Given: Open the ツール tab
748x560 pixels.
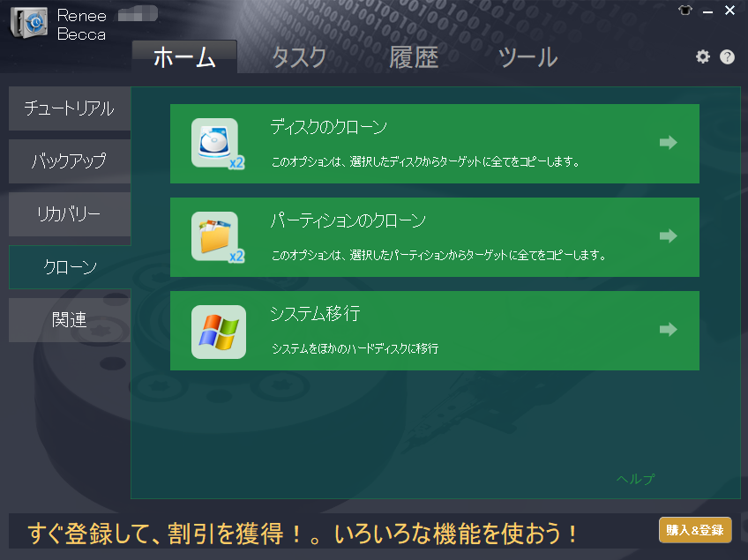Looking at the screenshot, I should tap(527, 57).
